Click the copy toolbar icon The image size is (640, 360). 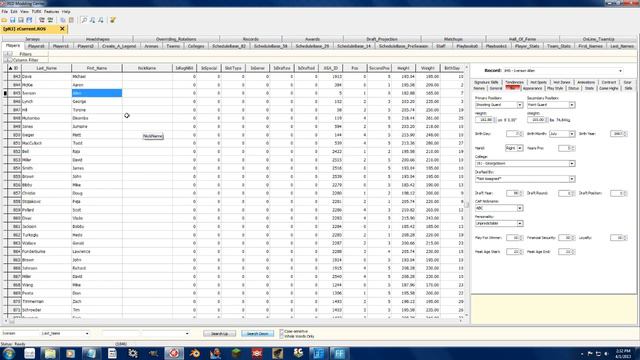[x=63, y=20]
